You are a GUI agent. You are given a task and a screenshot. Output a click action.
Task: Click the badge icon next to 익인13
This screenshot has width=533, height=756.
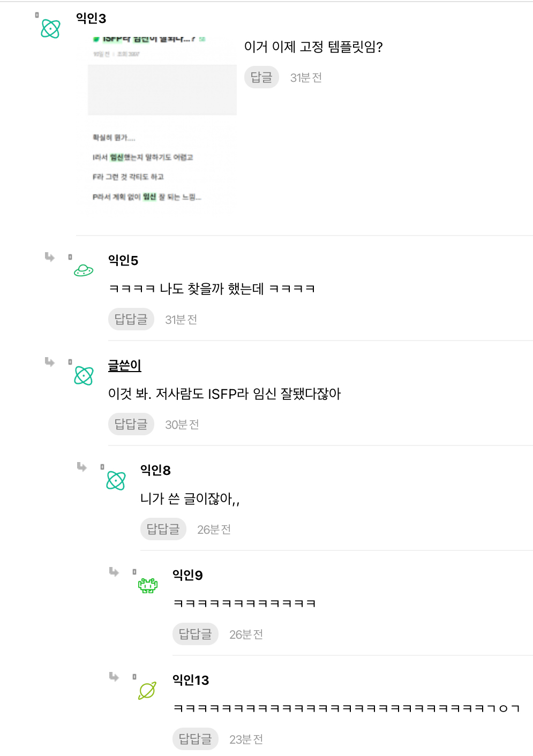(134, 677)
